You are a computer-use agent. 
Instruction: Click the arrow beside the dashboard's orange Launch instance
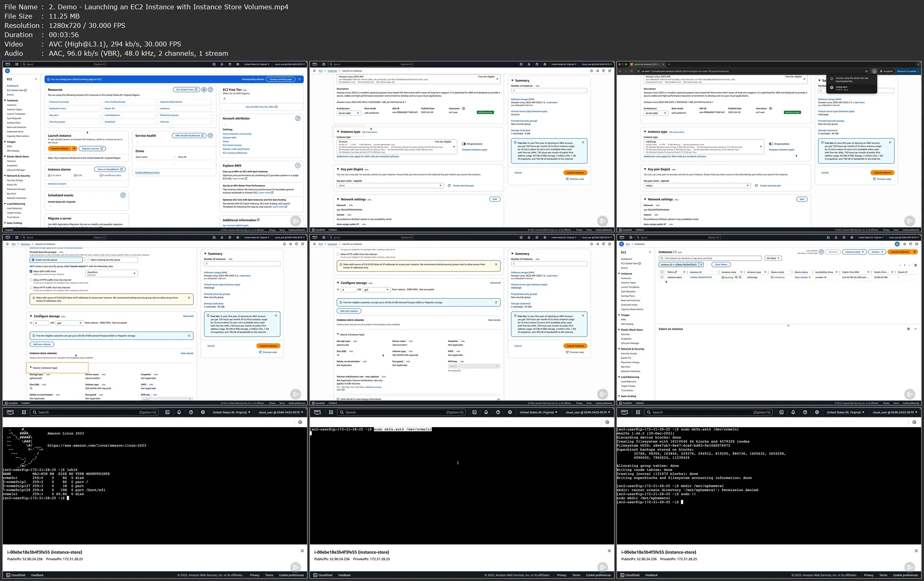[74, 149]
